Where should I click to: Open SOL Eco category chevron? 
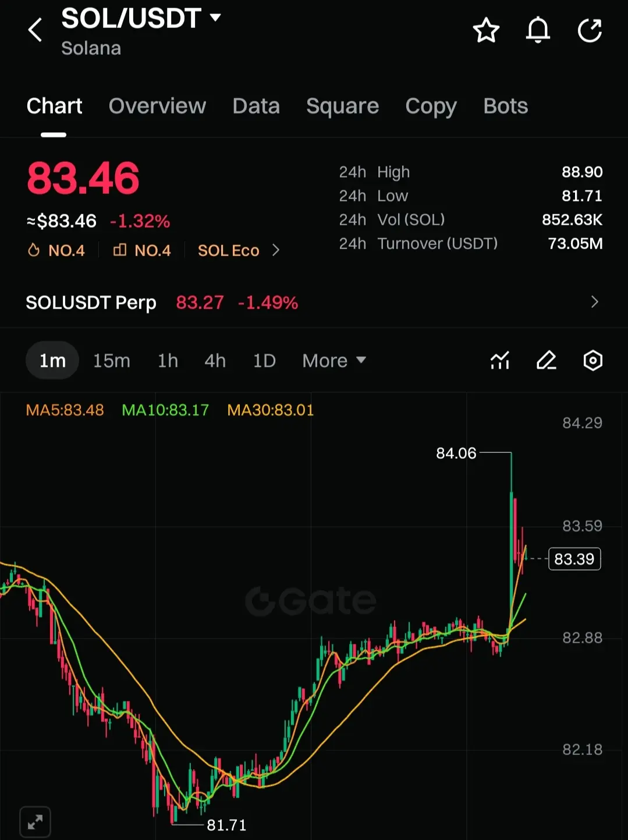(276, 250)
